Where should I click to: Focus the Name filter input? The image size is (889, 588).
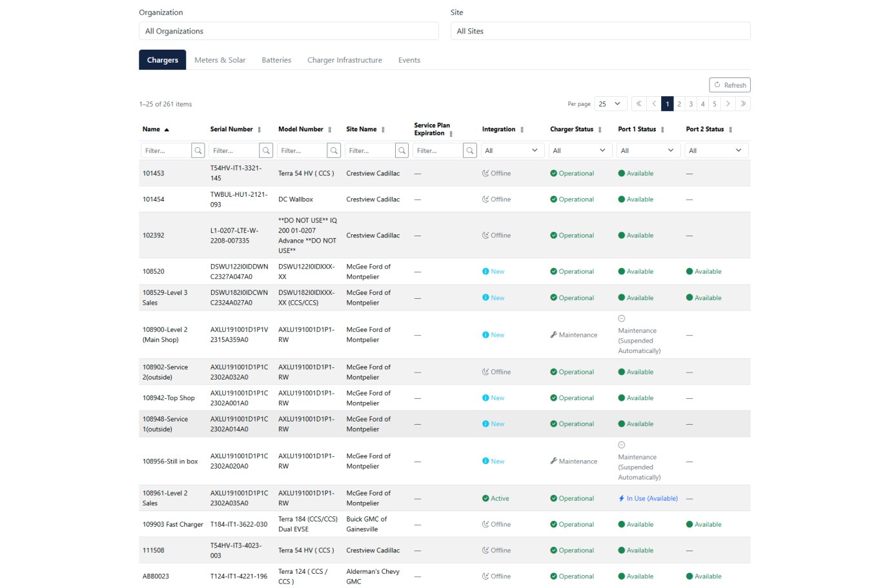point(166,150)
